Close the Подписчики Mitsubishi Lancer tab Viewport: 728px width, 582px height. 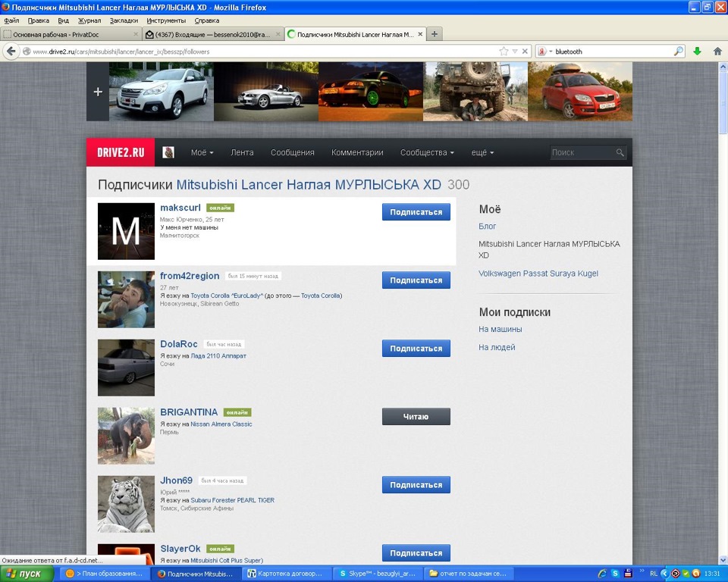tap(420, 34)
